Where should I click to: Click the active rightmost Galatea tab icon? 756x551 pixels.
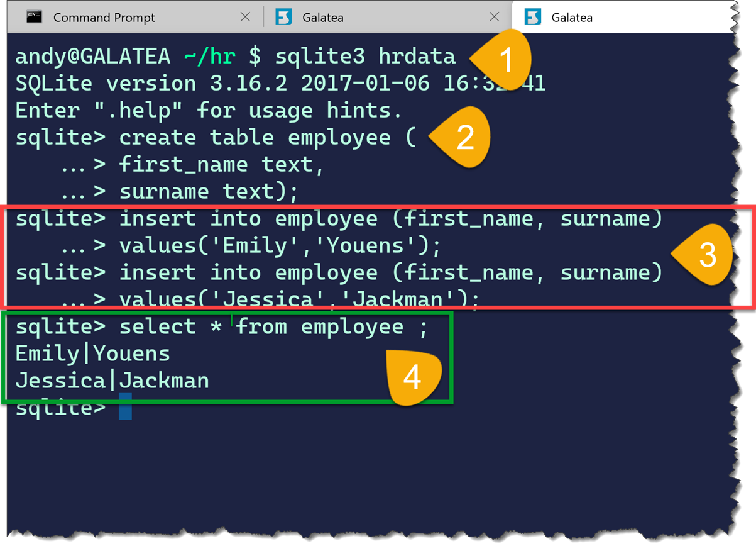click(x=533, y=17)
